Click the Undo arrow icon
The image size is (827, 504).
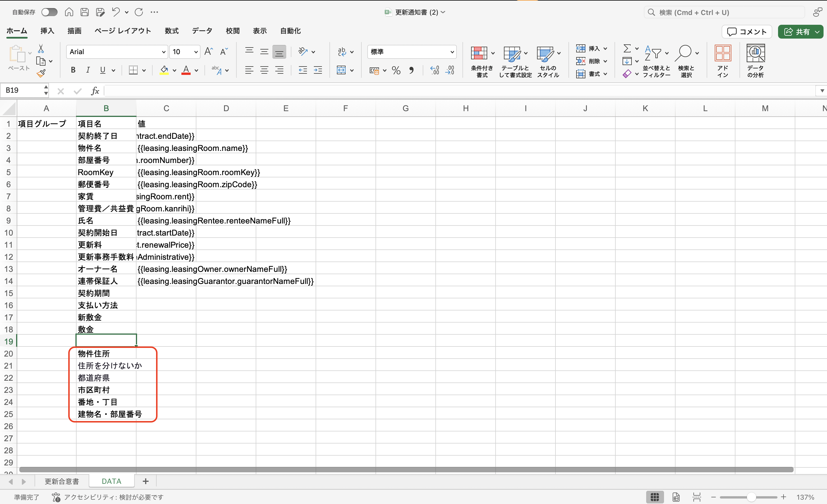116,12
